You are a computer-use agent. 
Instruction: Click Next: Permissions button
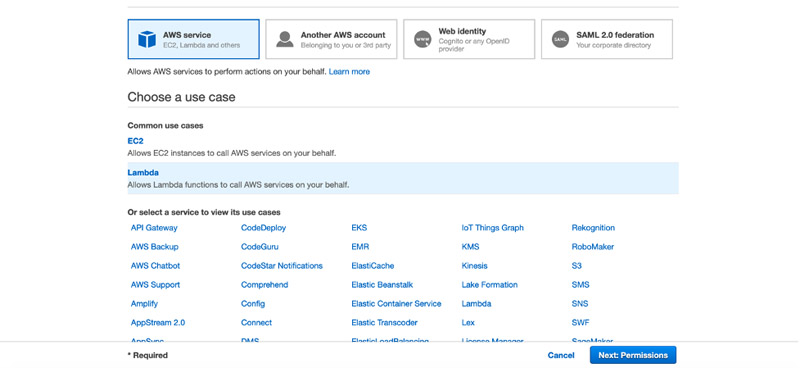(x=633, y=355)
